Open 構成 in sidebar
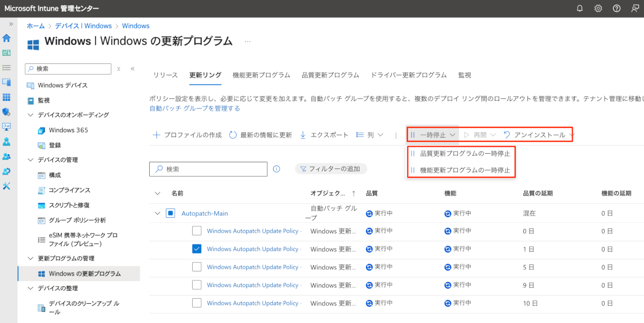Viewport: 644px width, 323px height. pyautogui.click(x=55, y=175)
